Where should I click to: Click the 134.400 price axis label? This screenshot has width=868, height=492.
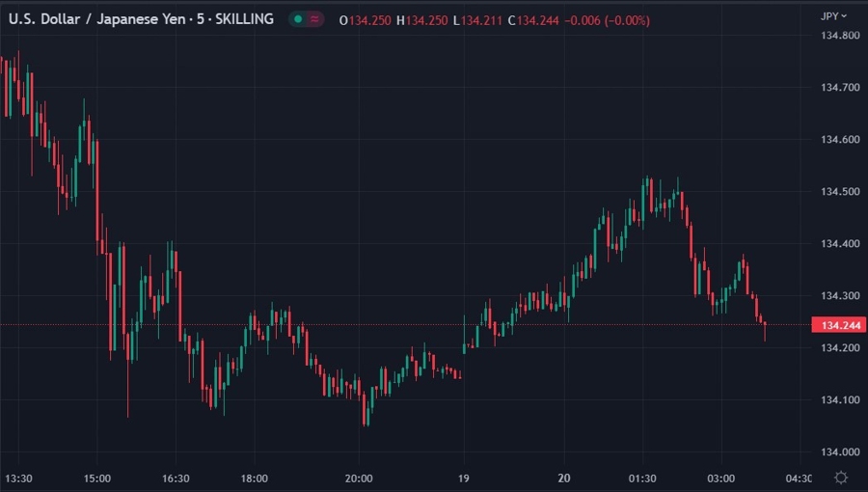coord(840,243)
